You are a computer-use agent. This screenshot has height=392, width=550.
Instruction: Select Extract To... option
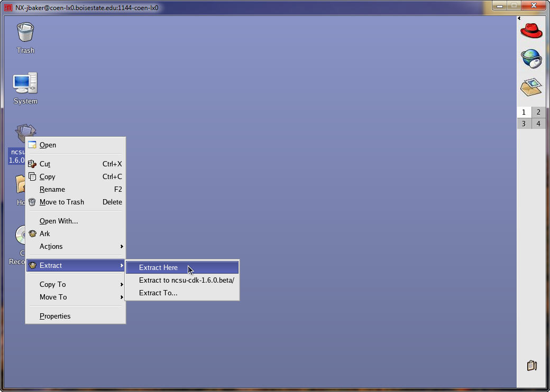point(182,293)
